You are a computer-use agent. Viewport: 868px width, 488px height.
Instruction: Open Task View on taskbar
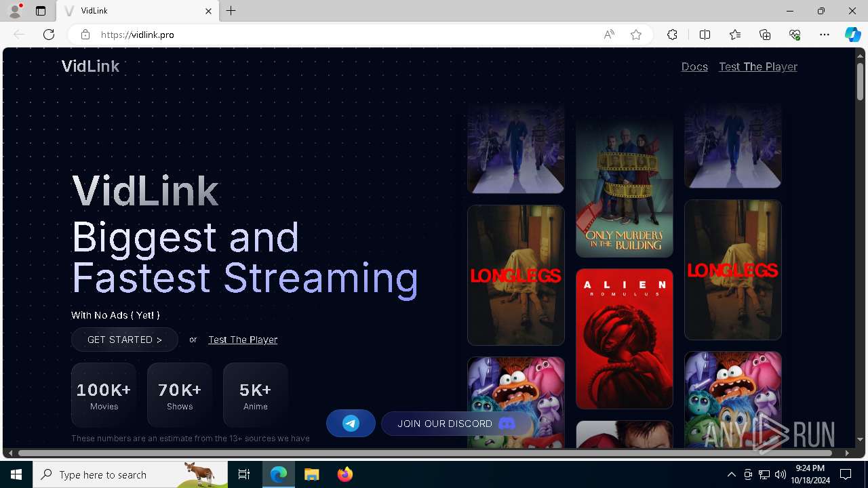click(244, 474)
